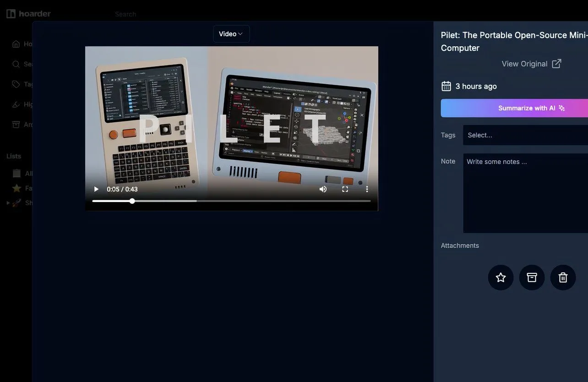Click the calendar icon by date
The image size is (588, 382).
point(446,86)
